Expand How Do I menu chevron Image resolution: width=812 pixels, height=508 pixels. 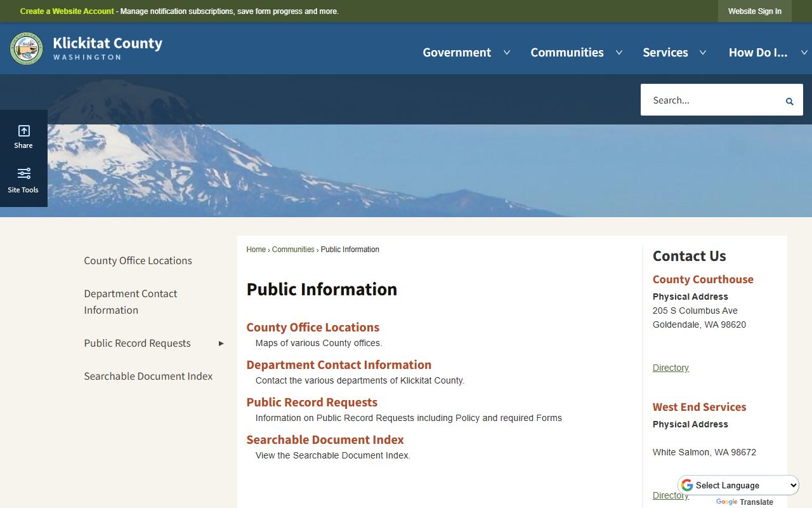[x=804, y=53]
